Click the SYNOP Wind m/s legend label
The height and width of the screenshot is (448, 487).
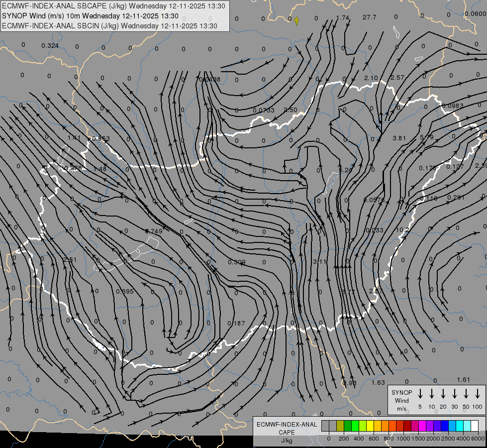tap(401, 400)
